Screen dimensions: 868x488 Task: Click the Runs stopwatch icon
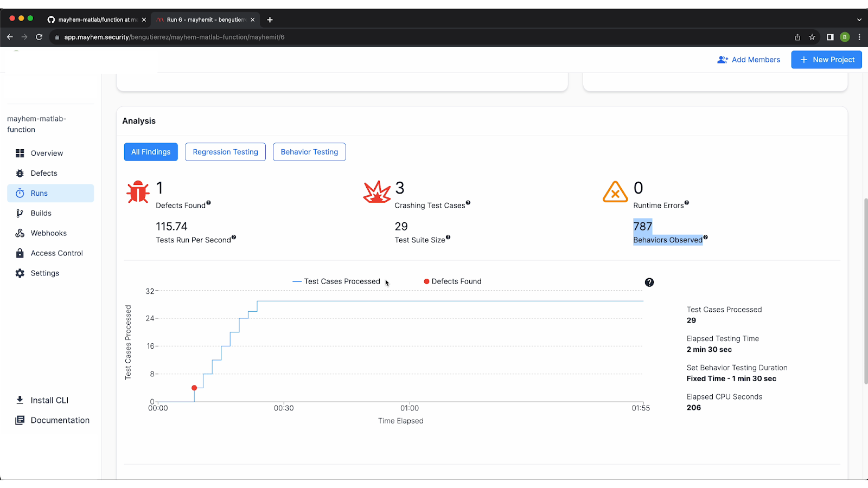[x=20, y=194]
